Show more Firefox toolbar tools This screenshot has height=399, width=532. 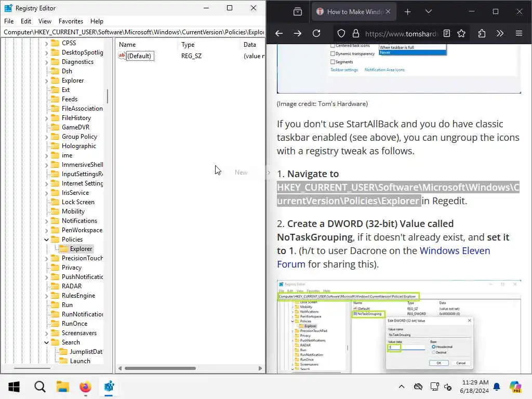[500, 33]
